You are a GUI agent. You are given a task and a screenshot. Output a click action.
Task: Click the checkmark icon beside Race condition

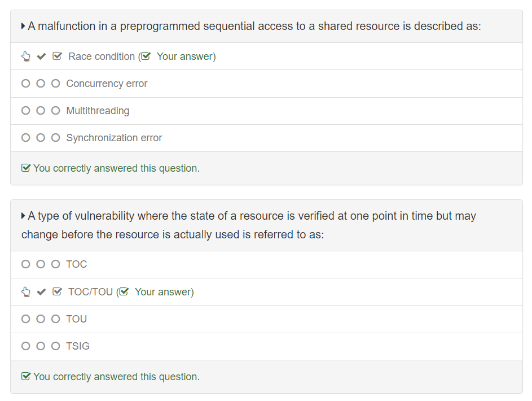[41, 56]
